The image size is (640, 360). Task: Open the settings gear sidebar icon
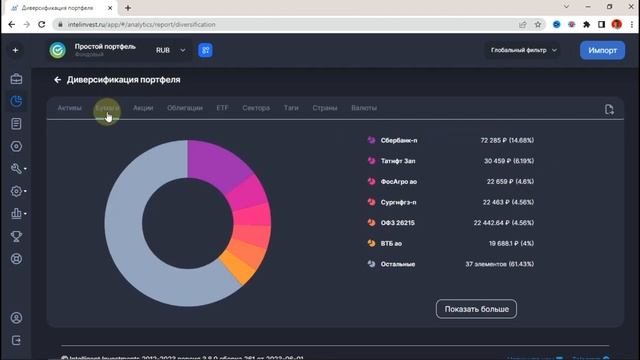click(16, 191)
